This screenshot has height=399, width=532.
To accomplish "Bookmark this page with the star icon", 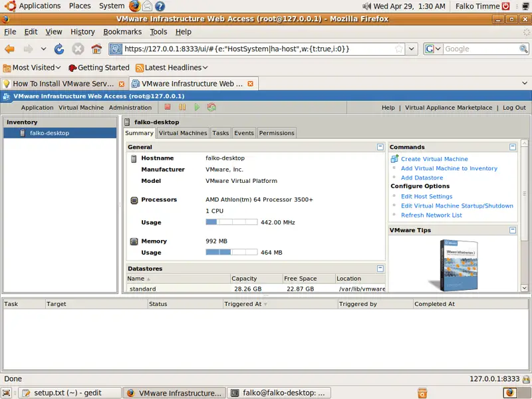I will pos(399,49).
